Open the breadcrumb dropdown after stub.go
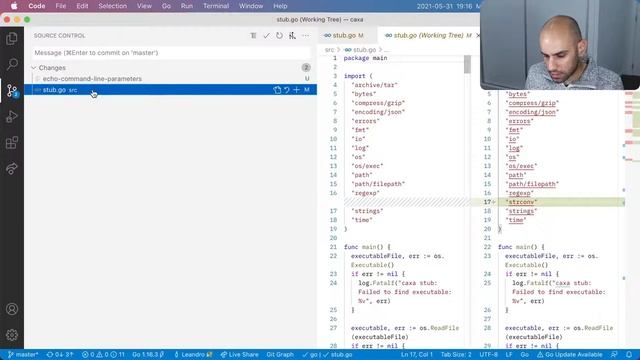Viewport: 640px width, 360px height. [387, 50]
